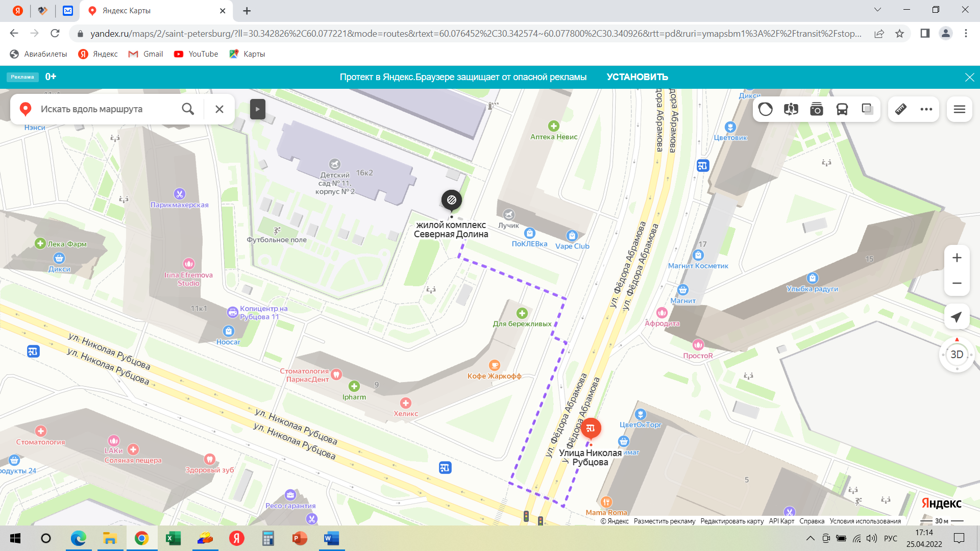Open API Карт footer link

[781, 521]
